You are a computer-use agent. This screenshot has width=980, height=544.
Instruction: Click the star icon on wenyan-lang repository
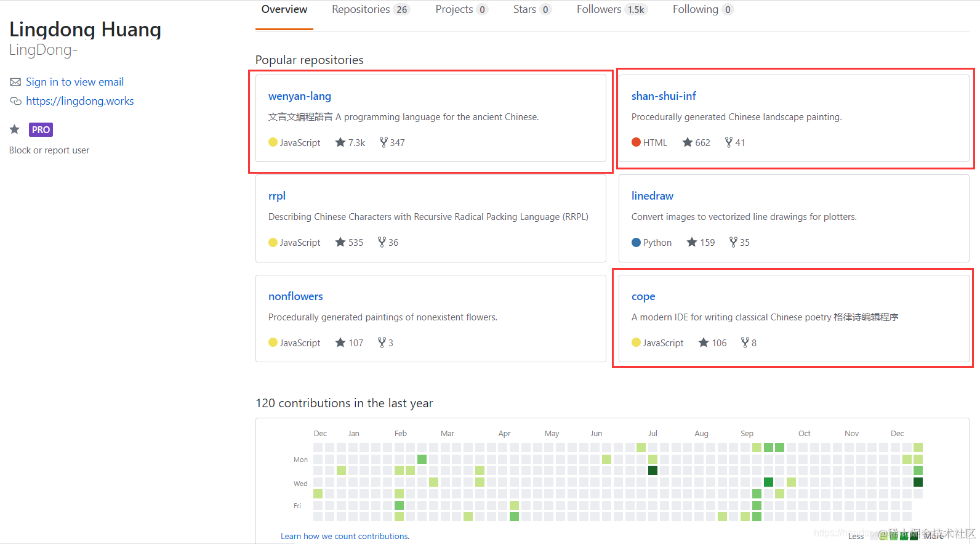[x=340, y=142]
